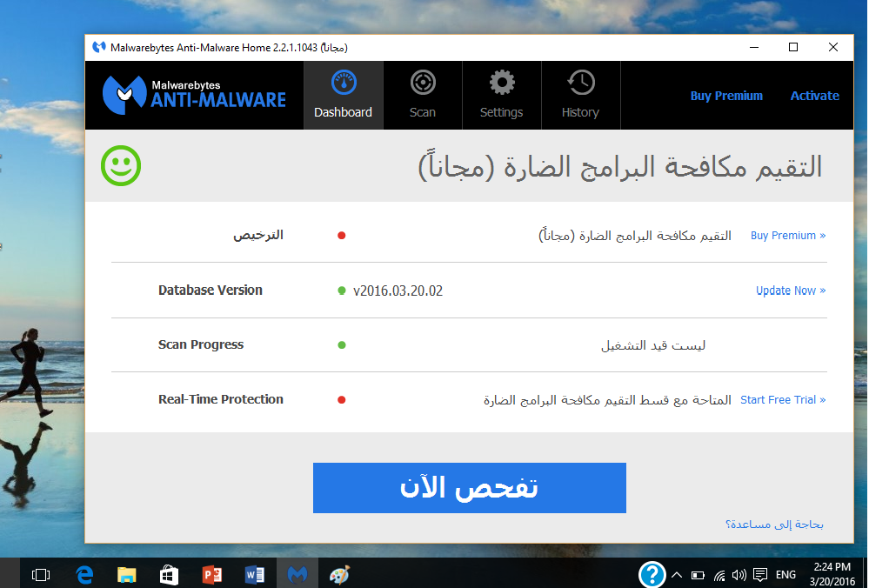This screenshot has width=869, height=588.
Task: Open the Dashboard tab
Action: click(x=343, y=96)
